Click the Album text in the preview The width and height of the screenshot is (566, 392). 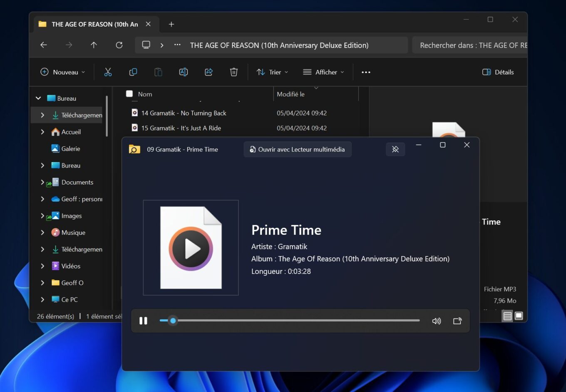pos(350,259)
